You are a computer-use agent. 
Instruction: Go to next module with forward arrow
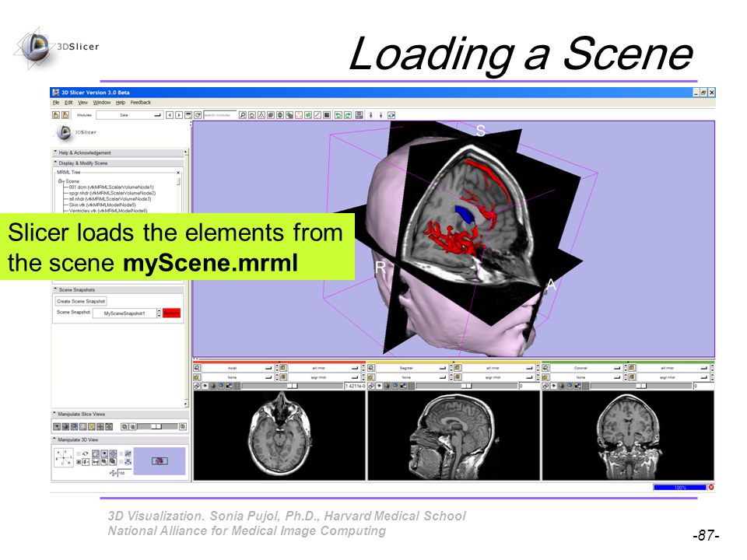tap(179, 115)
